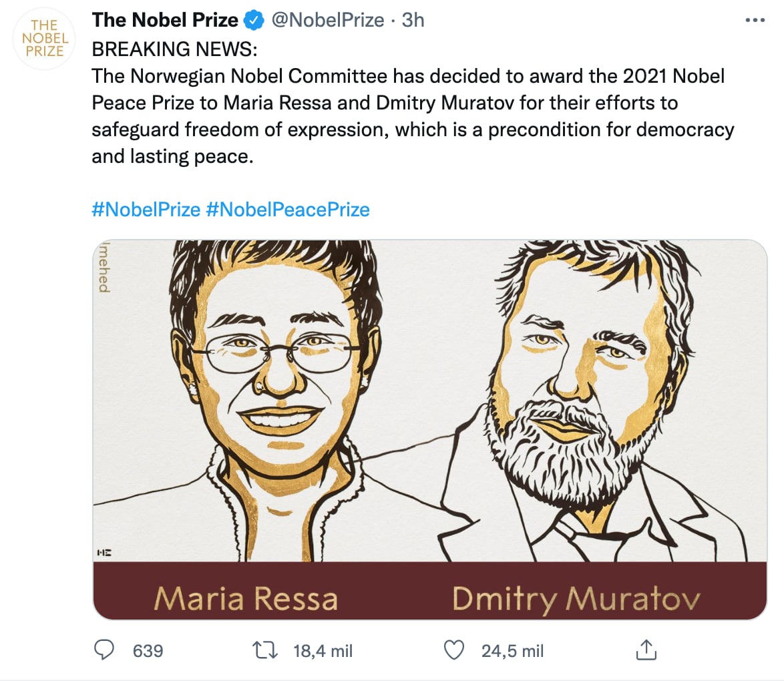
Task: Click the retweet count 18,4 mil
Action: pyautogui.click(x=323, y=650)
